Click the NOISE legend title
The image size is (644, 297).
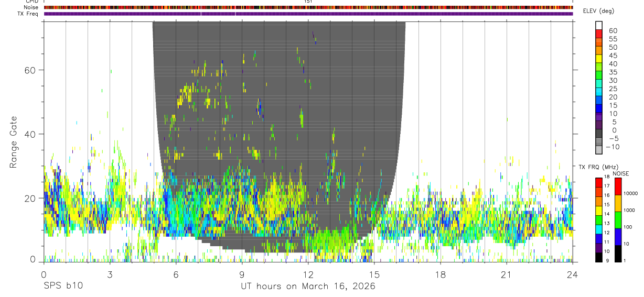point(620,173)
